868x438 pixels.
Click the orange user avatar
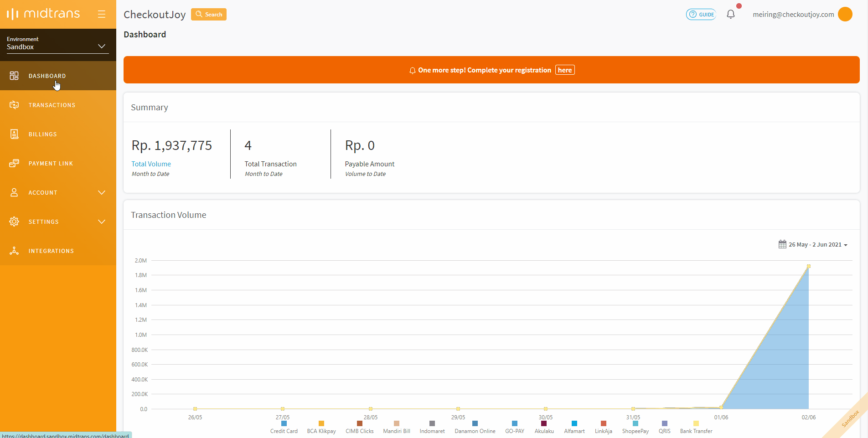845,14
